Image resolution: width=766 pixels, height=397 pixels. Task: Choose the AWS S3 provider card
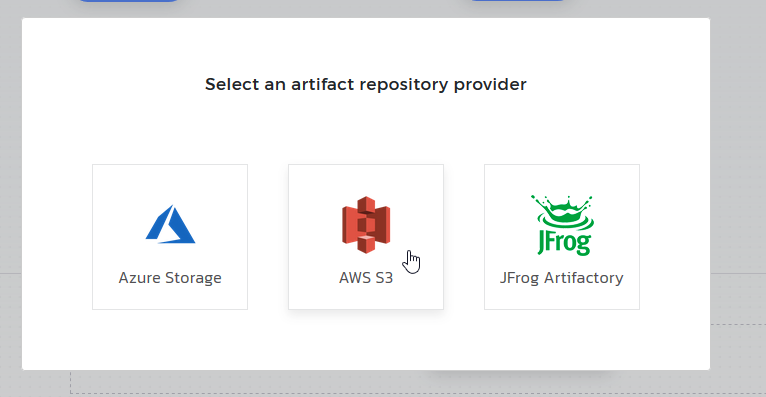366,237
